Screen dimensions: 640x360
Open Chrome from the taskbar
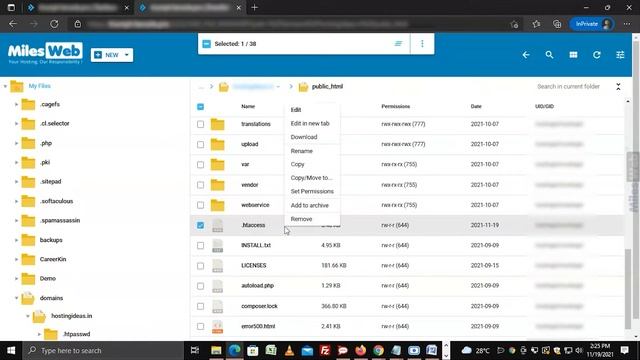tap(378, 351)
